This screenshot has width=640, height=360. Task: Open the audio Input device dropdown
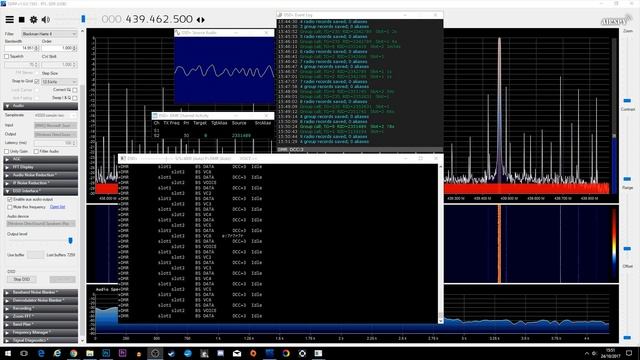point(55,125)
